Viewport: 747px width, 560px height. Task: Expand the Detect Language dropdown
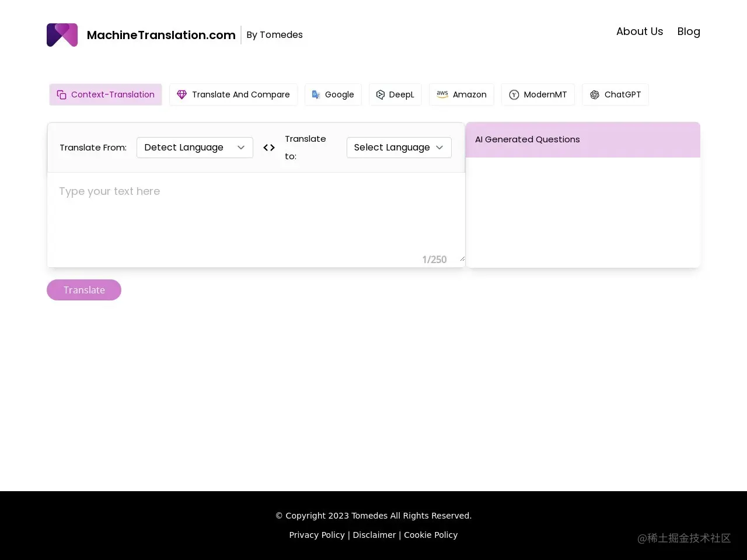pyautogui.click(x=195, y=148)
